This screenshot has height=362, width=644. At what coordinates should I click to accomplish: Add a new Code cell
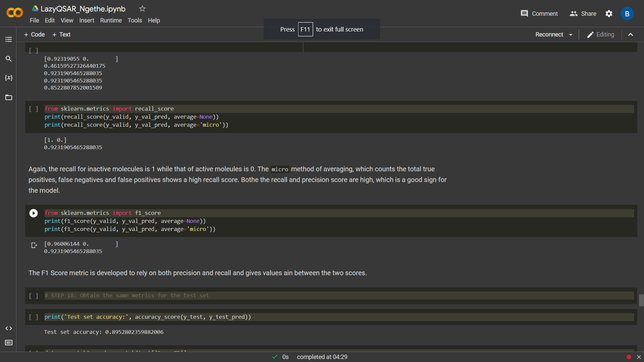tap(34, 35)
